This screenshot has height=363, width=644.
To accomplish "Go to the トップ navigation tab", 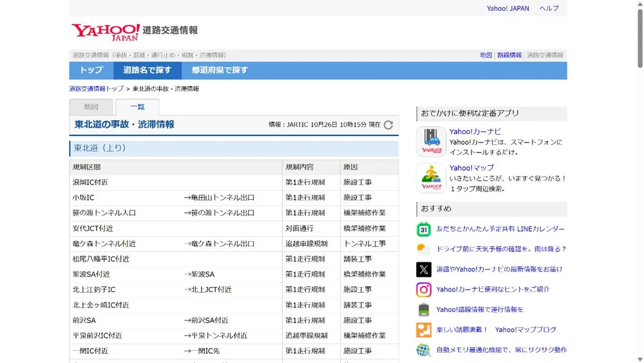I will coord(91,70).
